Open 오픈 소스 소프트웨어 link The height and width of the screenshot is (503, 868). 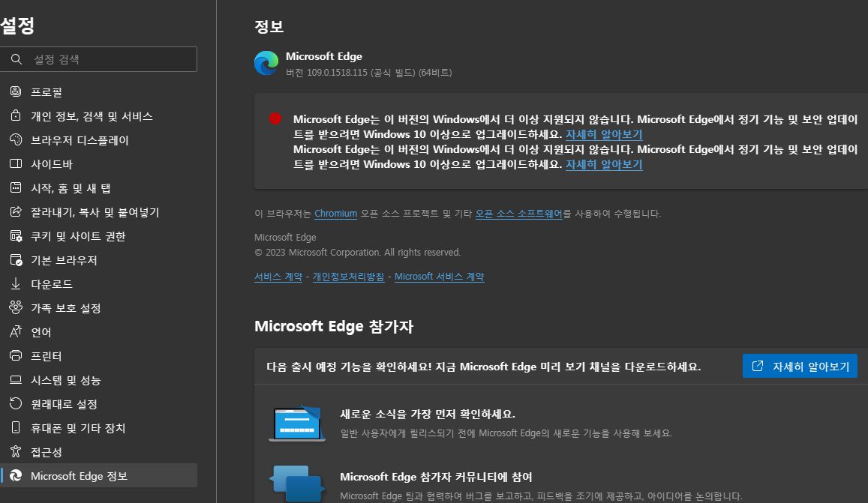point(518,213)
